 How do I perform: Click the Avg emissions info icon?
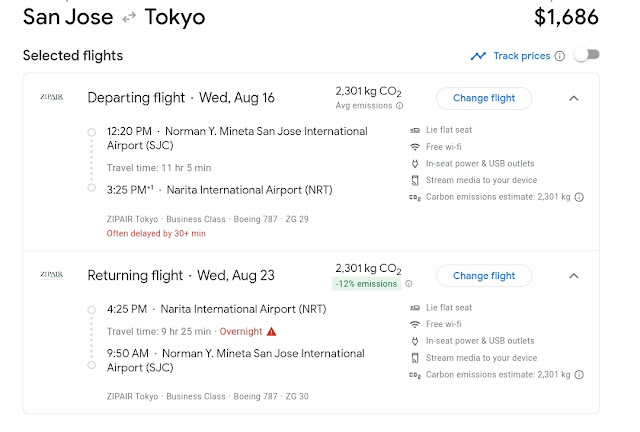(x=400, y=106)
